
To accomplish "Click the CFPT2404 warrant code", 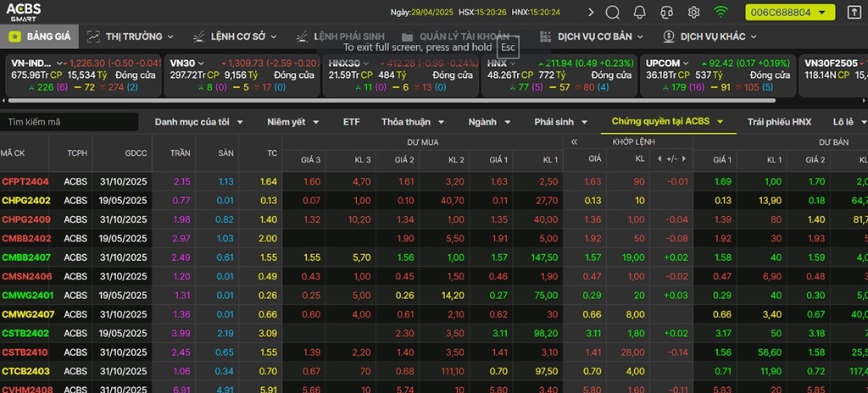I will (25, 181).
